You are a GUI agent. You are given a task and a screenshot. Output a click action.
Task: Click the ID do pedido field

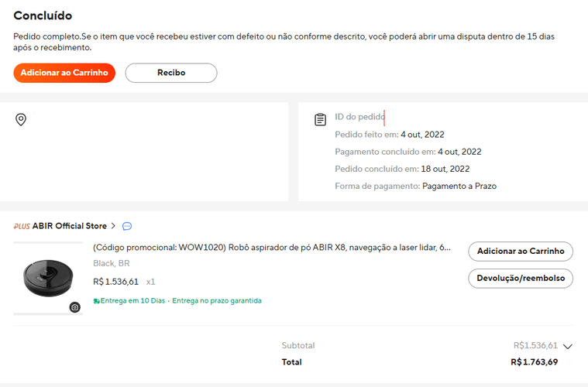(x=360, y=117)
